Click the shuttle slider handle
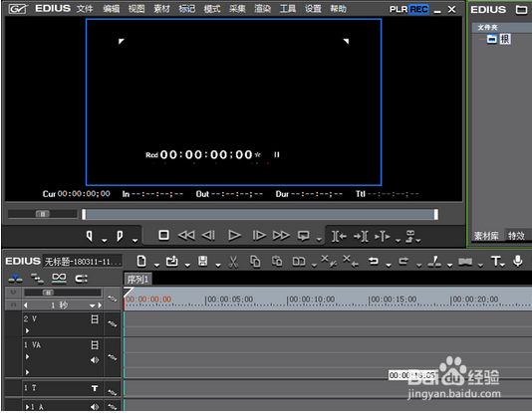Viewport: 532px width, 413px height. coord(43,214)
